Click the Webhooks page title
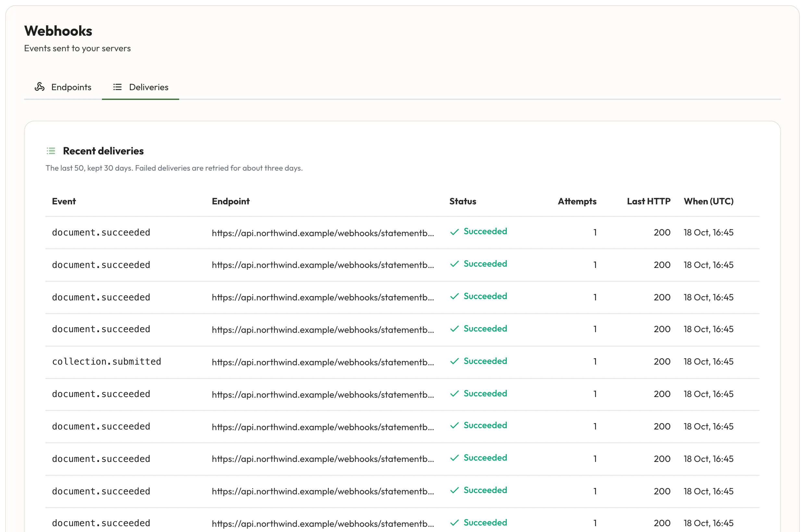 click(x=58, y=31)
